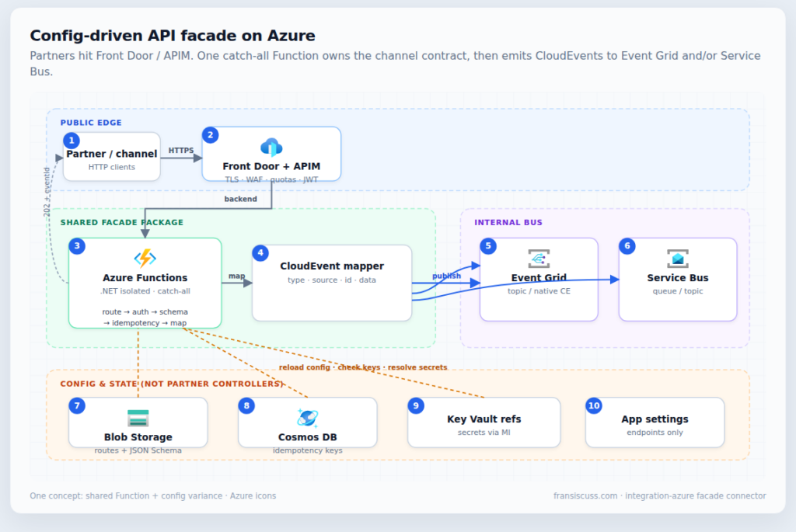This screenshot has width=796, height=532.
Task: Click the Event Grid icon
Action: (x=539, y=259)
